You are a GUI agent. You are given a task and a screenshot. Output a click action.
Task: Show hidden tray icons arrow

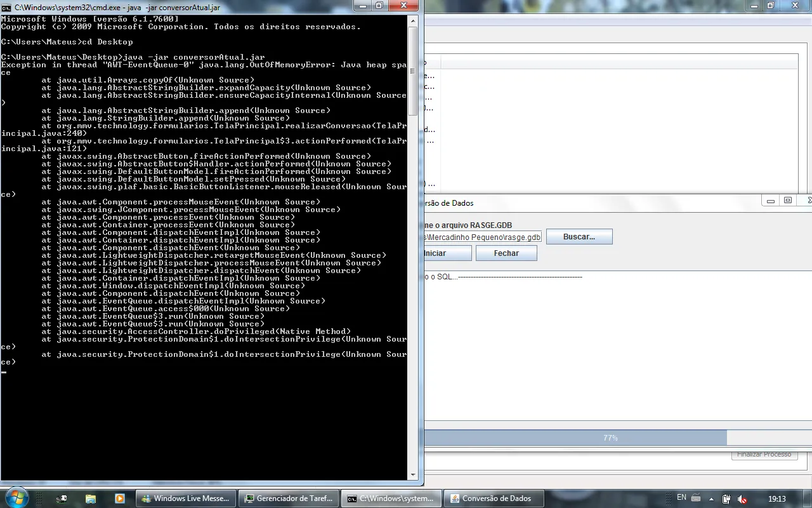coord(711,499)
